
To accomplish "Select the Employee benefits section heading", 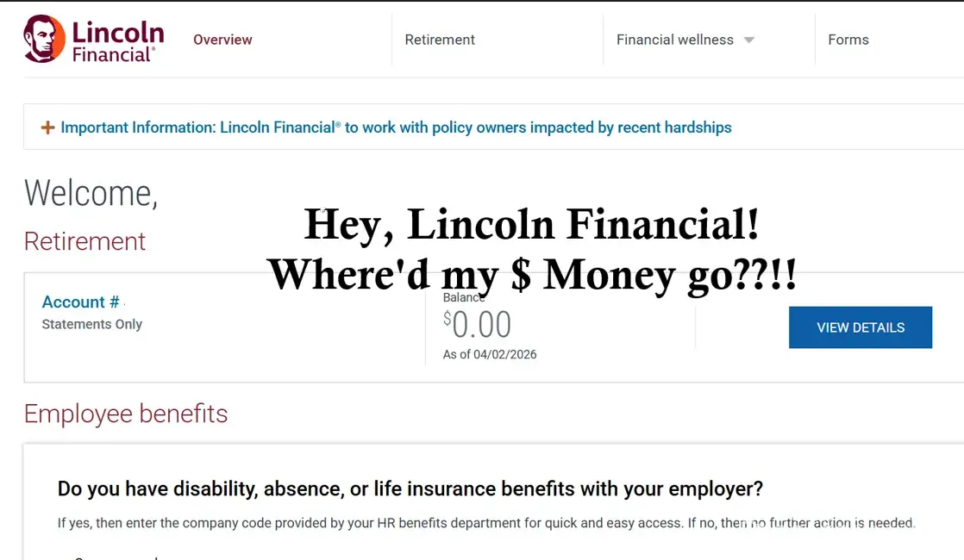I will 126,414.
